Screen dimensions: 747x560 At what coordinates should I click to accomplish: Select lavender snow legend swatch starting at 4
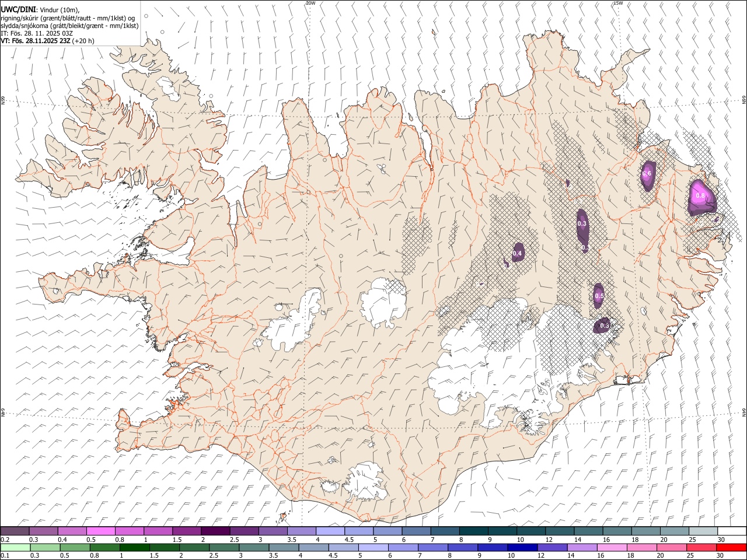click(330, 531)
